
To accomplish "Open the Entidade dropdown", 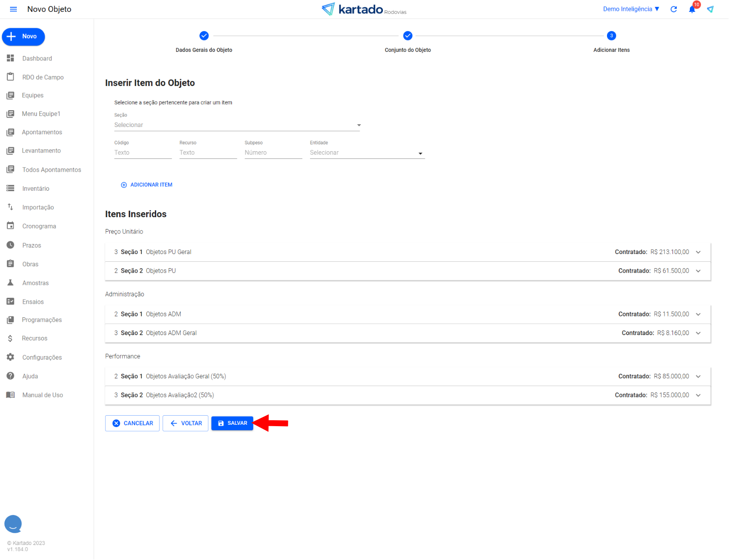I will click(x=367, y=153).
